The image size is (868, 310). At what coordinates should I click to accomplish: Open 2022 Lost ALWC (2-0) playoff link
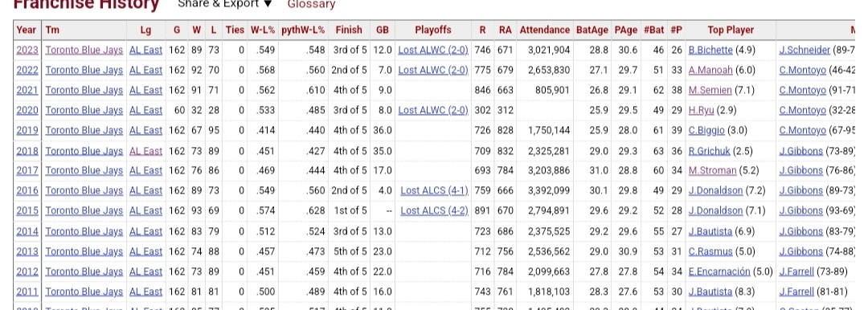433,70
